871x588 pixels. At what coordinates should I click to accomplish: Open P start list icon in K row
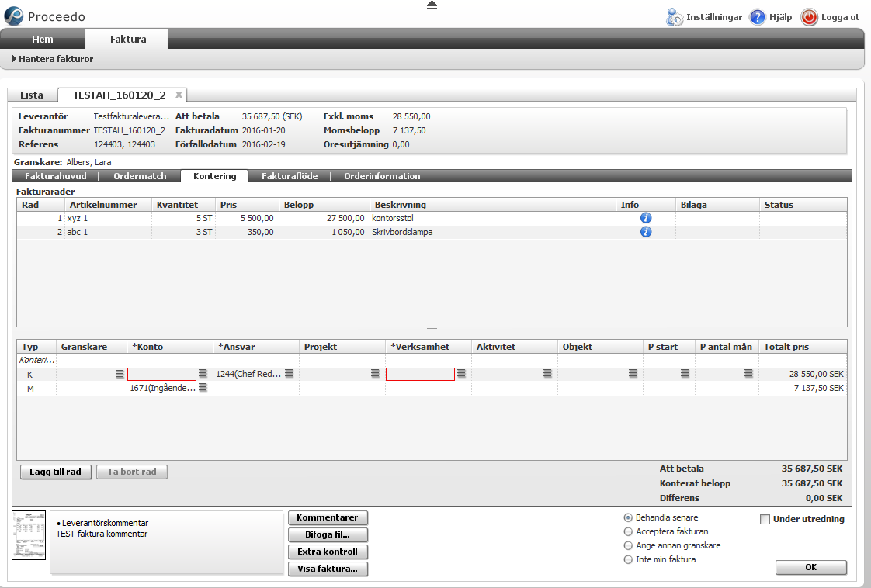(x=685, y=374)
